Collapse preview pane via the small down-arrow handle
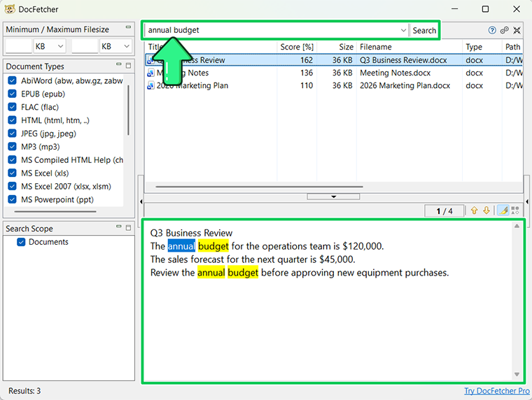This screenshot has width=532, height=400. pos(333,197)
